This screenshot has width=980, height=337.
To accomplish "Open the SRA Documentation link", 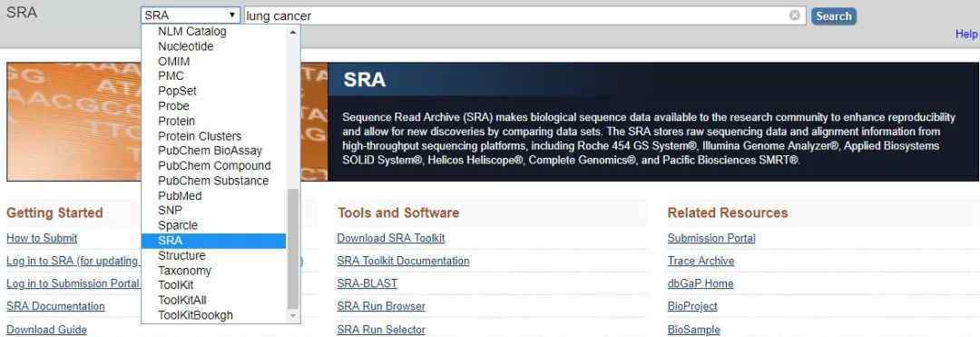I will pyautogui.click(x=55, y=306).
